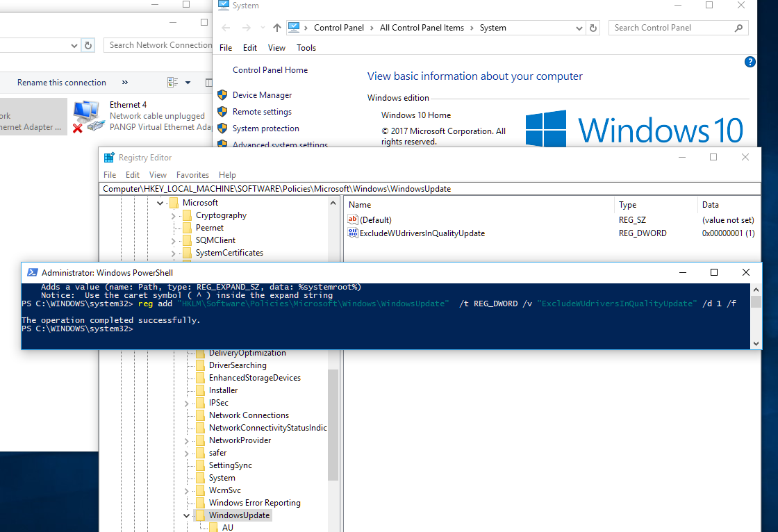Collapse the Microsoft key in registry tree
The height and width of the screenshot is (532, 778).
160,203
